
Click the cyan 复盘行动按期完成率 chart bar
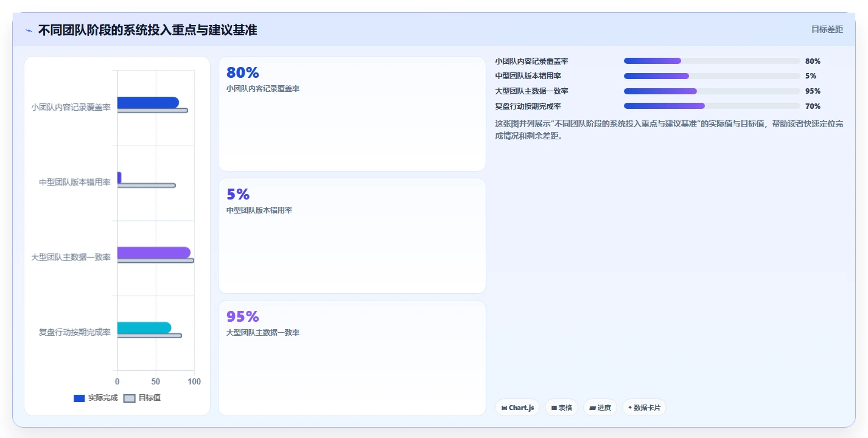pos(144,328)
